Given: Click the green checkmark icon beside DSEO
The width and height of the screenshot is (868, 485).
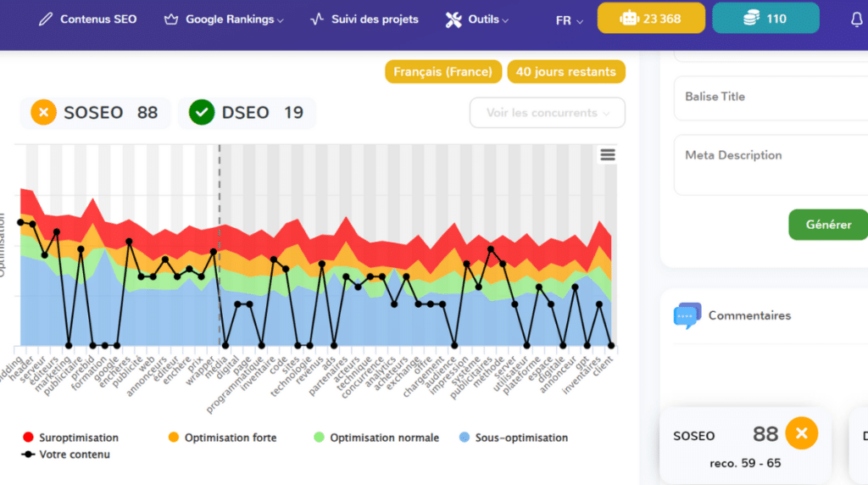Looking at the screenshot, I should tap(202, 113).
